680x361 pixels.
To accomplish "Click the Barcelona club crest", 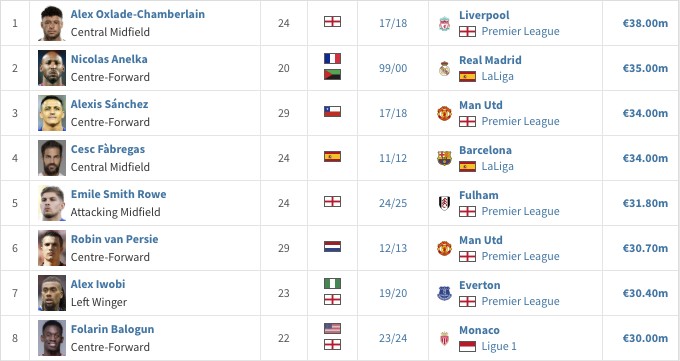I will point(444,158).
